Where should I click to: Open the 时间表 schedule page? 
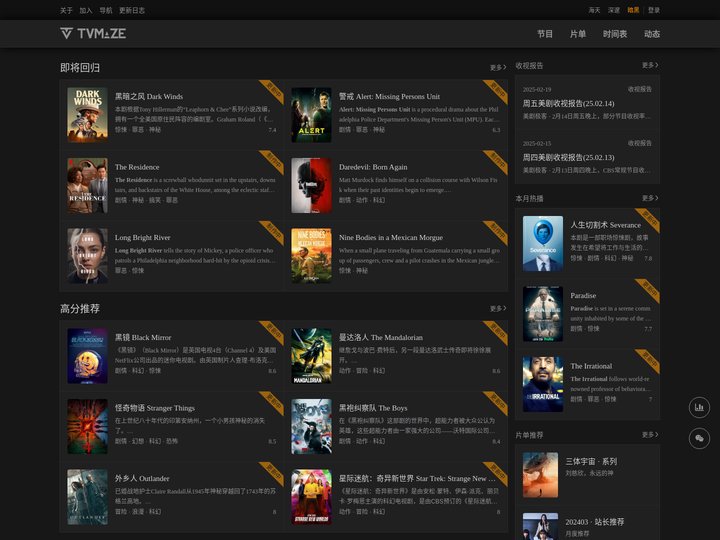point(615,34)
